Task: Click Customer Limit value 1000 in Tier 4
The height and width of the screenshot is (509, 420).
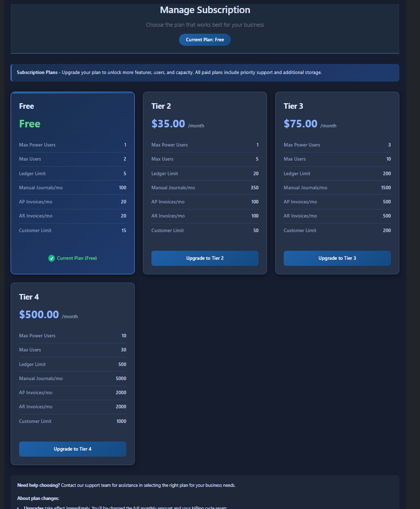Action: [x=121, y=421]
